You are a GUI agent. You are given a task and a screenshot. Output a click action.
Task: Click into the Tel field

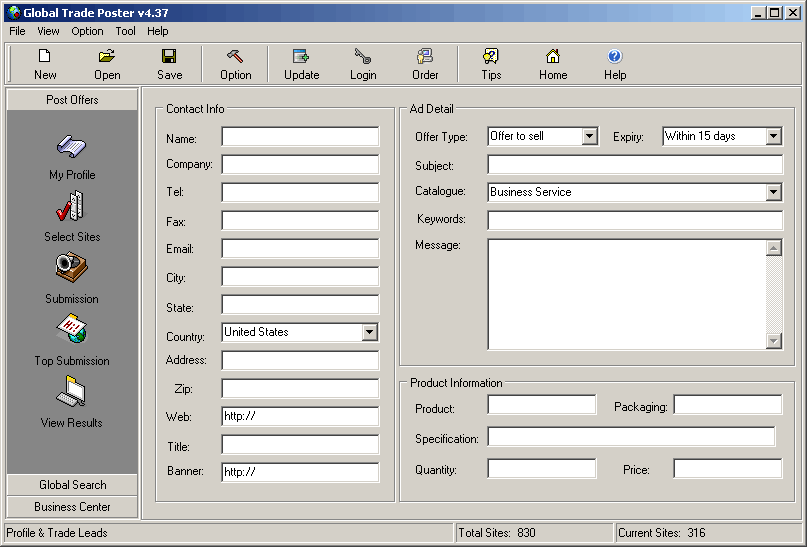301,192
